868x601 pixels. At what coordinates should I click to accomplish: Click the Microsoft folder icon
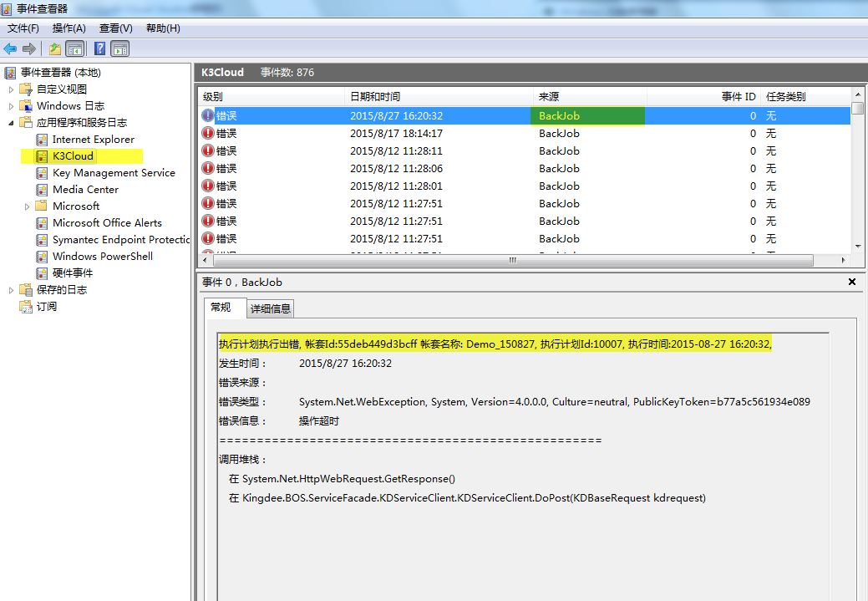(42, 206)
